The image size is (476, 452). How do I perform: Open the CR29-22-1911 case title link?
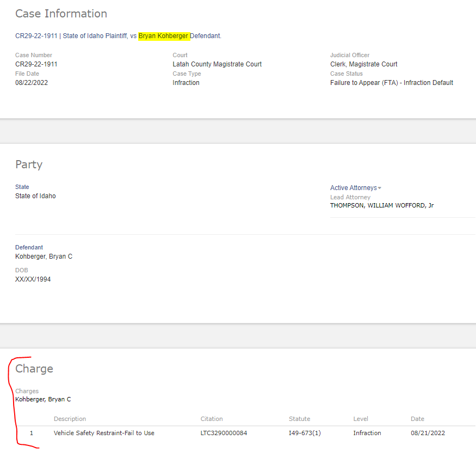click(36, 36)
